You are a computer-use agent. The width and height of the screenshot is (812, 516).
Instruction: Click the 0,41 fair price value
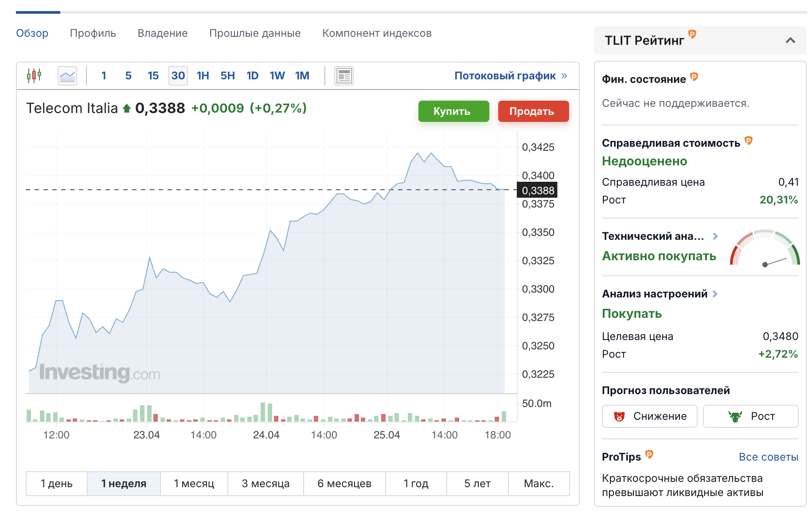coord(789,182)
